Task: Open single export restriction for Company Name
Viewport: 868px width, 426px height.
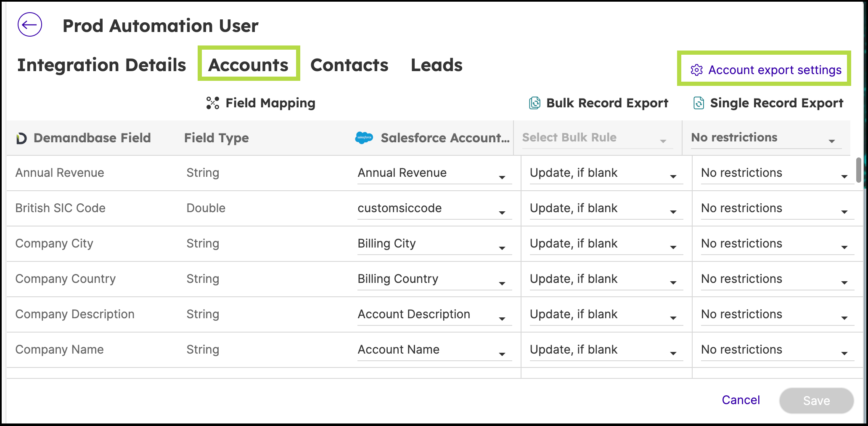Action: (x=777, y=350)
